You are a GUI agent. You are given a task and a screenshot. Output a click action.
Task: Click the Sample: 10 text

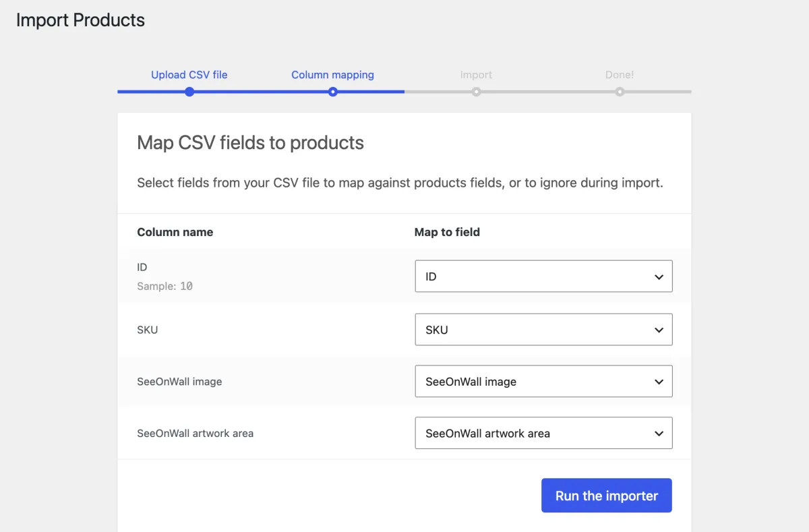point(165,286)
